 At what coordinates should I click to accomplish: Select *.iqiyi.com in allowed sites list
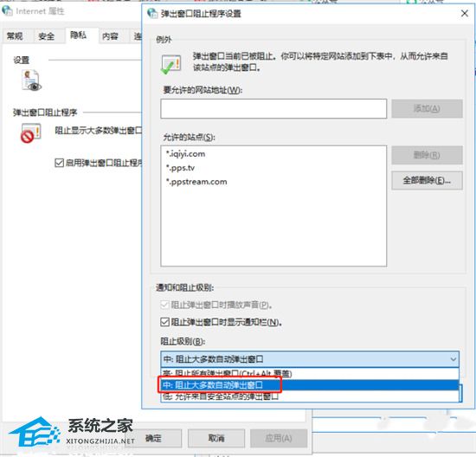pyautogui.click(x=186, y=154)
